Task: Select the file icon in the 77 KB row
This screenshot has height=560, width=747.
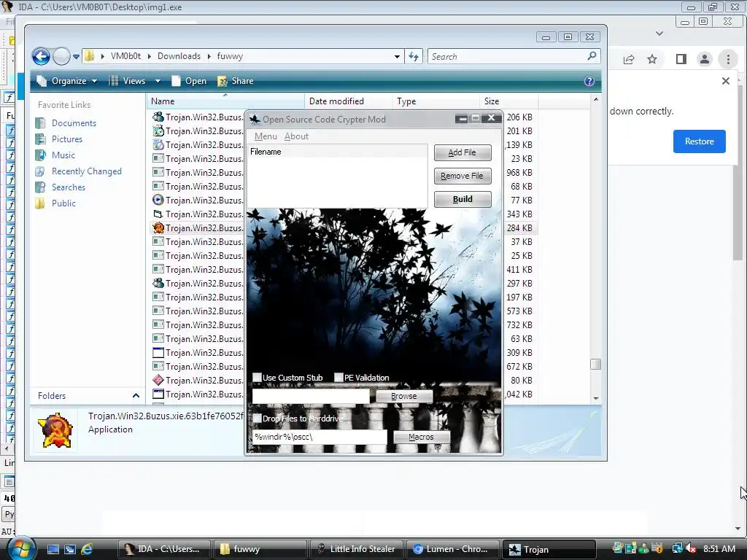Action: tap(158, 200)
